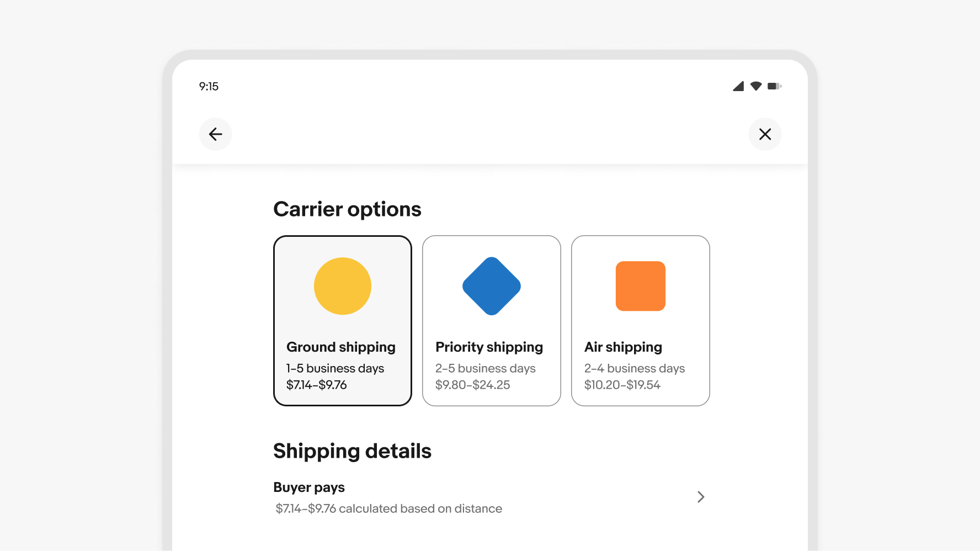Click the back arrow button

(215, 134)
